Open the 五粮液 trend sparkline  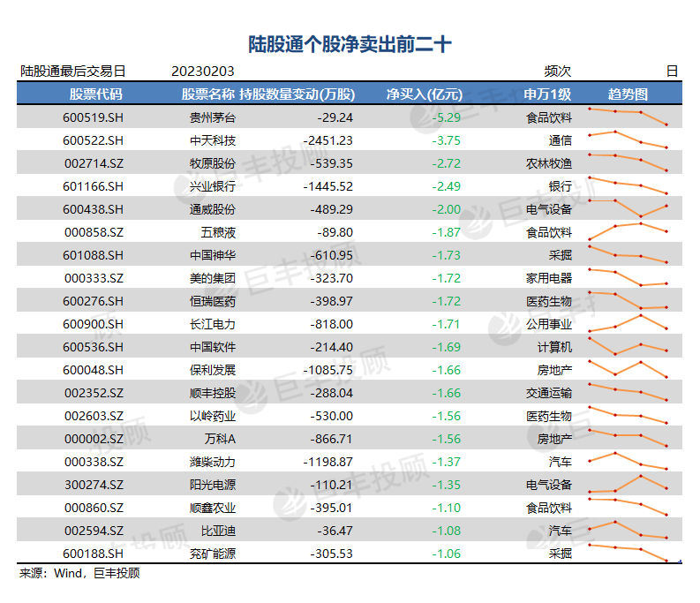tap(628, 231)
